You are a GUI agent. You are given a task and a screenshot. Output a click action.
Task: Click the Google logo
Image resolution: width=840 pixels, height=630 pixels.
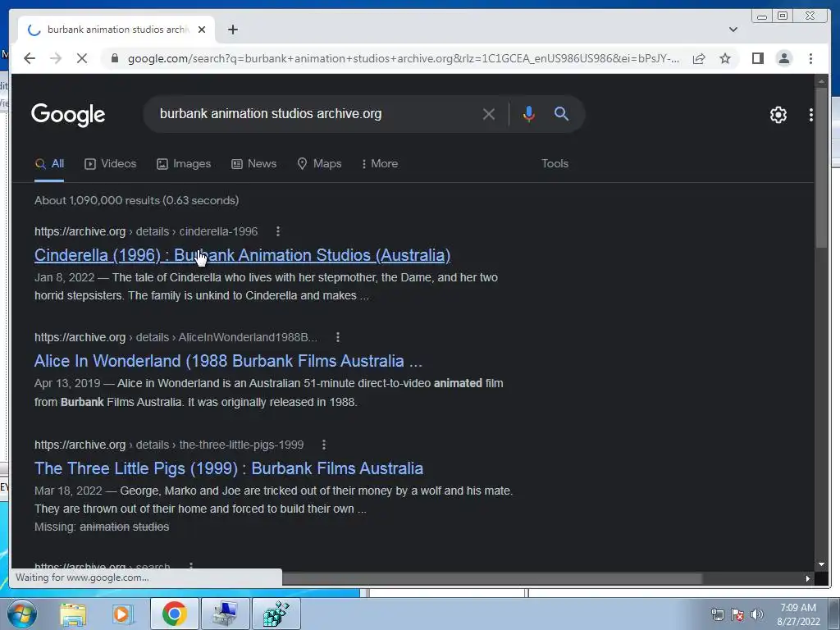pyautogui.click(x=68, y=115)
